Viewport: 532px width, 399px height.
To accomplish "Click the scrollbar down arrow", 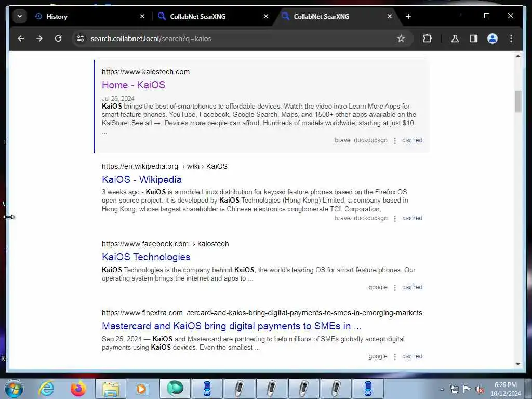I will (x=518, y=364).
